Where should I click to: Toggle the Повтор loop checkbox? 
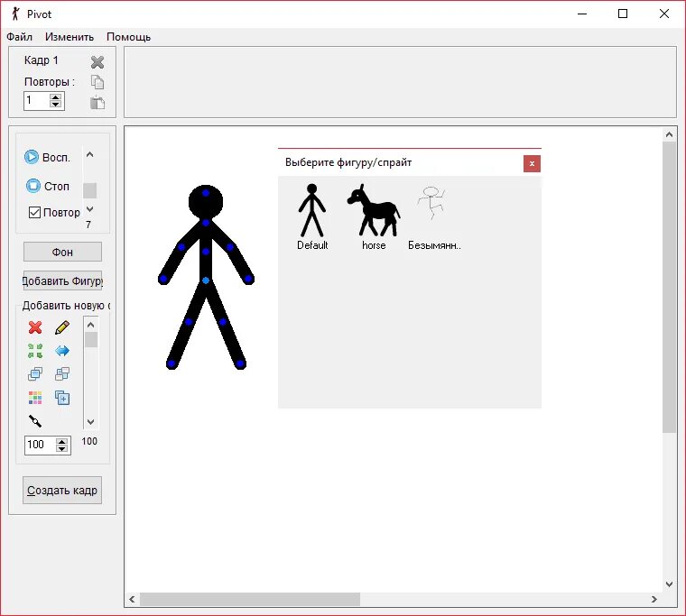(x=34, y=213)
